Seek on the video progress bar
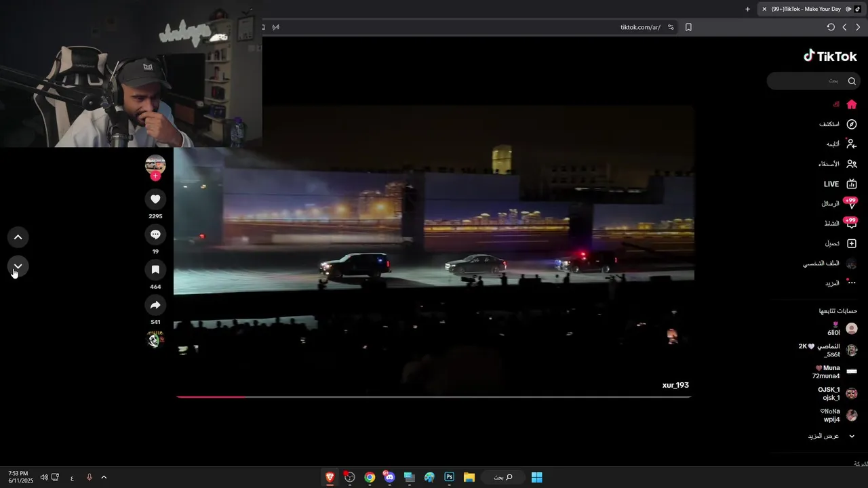The image size is (868, 488). 433,396
